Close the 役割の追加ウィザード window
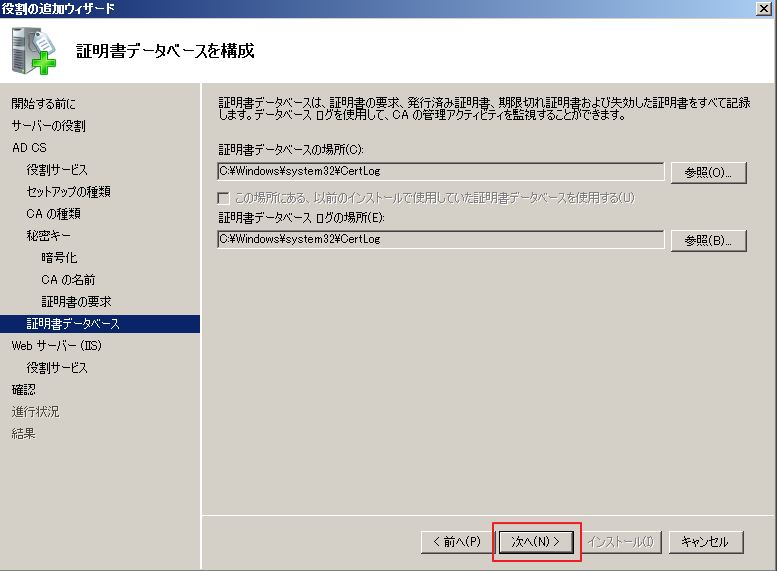The height and width of the screenshot is (571, 777). point(764,8)
